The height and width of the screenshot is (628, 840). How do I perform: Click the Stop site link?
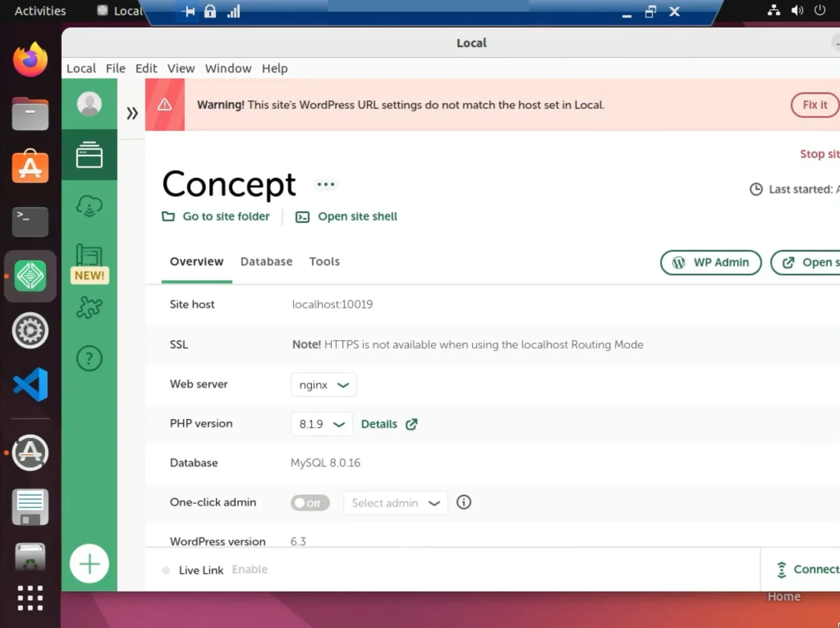820,154
